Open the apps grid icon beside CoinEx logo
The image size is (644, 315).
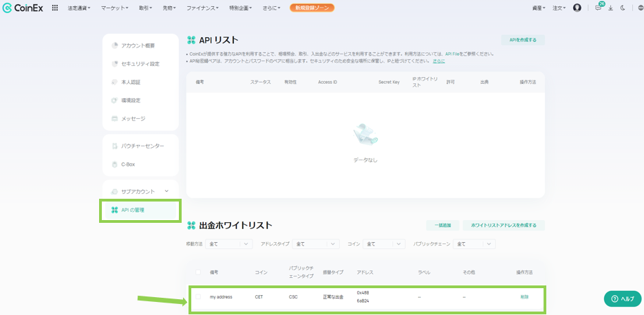click(x=55, y=8)
